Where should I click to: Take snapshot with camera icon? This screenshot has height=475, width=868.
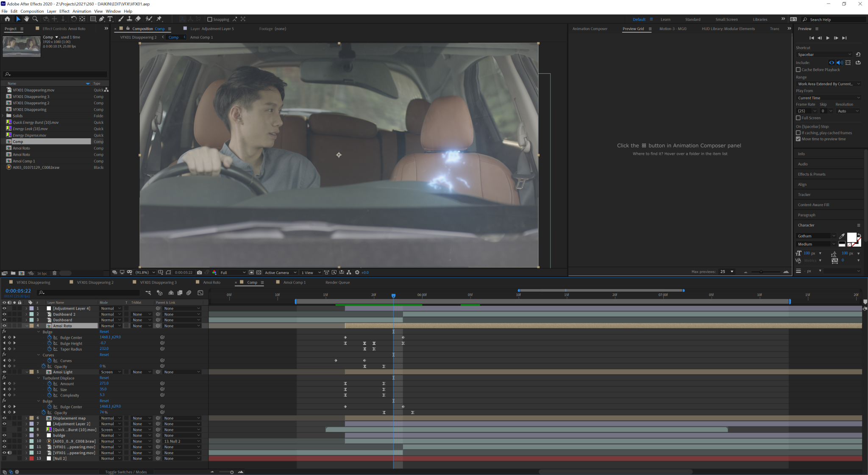click(199, 272)
